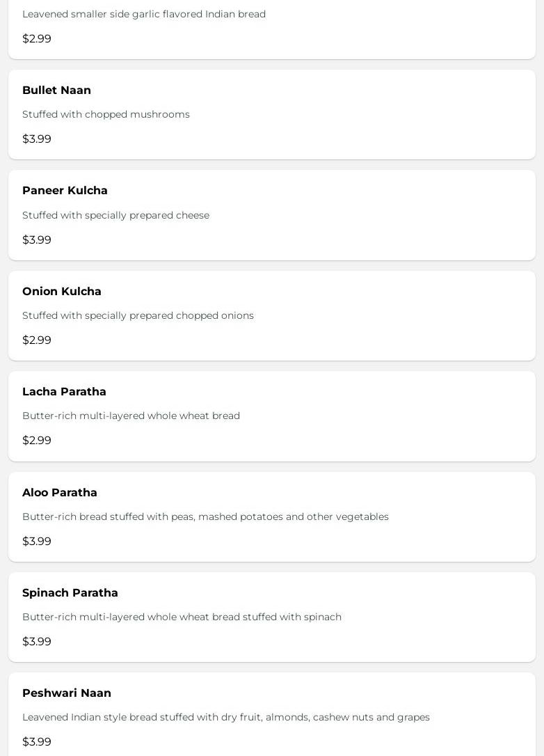This screenshot has width=544, height=756.
Task: Select the chopped onions description text
Action: 138,315
